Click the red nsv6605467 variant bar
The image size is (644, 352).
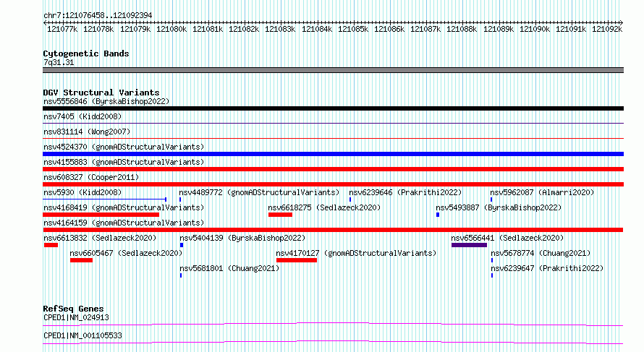pos(81,260)
